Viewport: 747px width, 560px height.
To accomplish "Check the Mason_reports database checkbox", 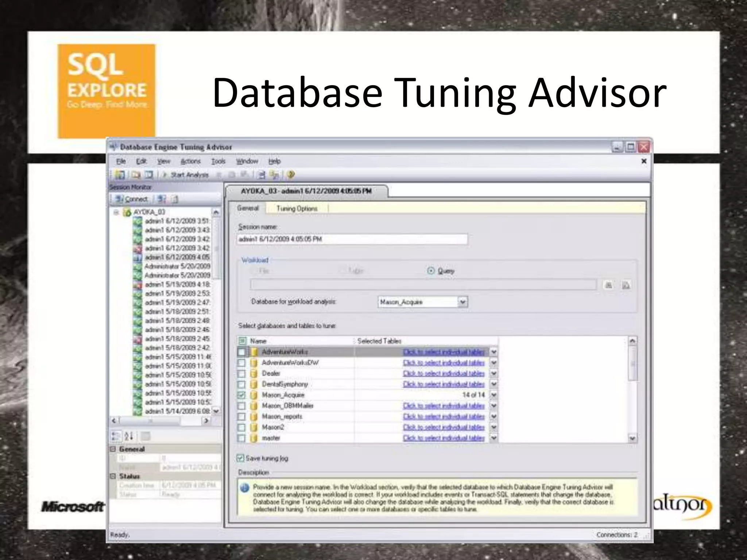I will [x=241, y=416].
